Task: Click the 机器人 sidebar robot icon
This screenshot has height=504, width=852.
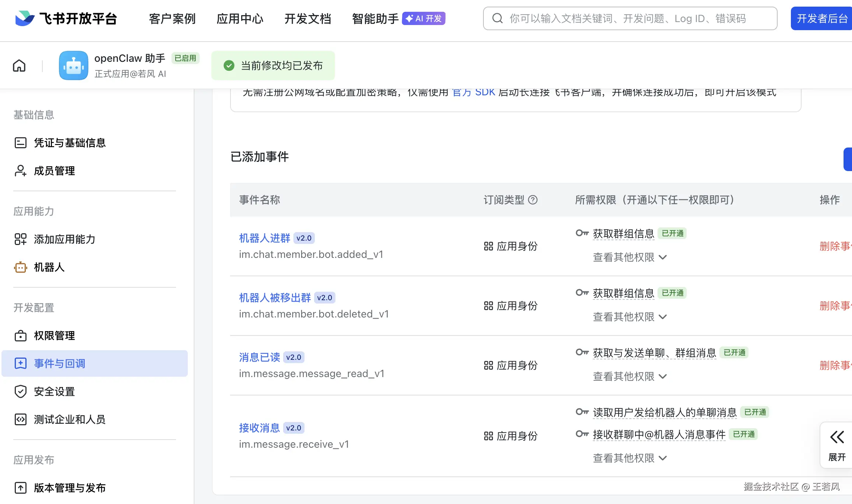Action: point(21,267)
